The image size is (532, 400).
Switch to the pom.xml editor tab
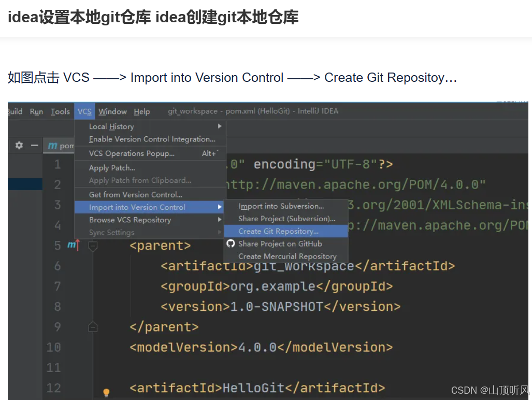point(59,146)
